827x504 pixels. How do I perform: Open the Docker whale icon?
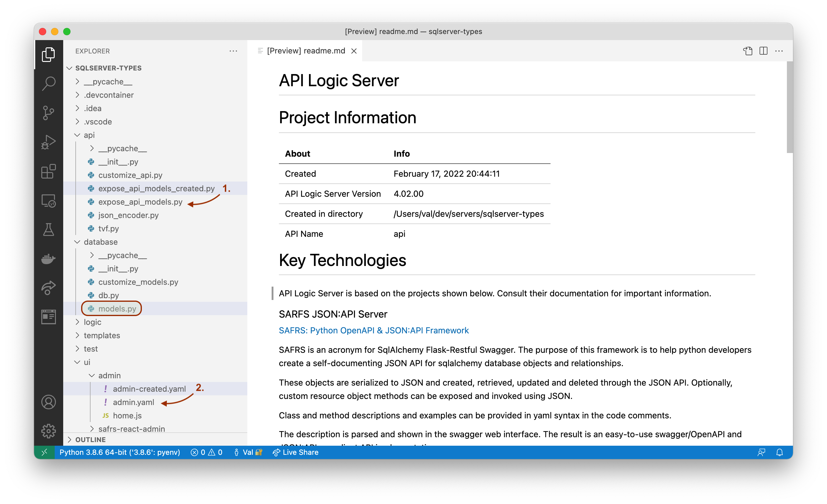48,259
